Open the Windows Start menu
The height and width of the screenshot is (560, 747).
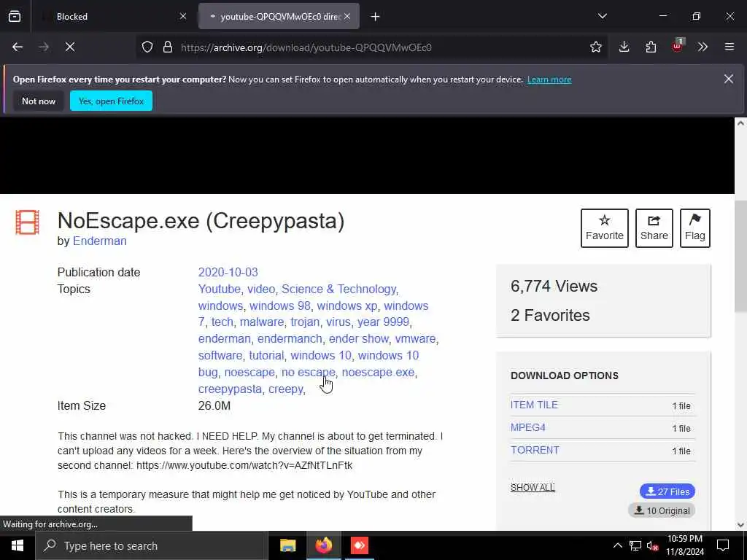pos(18,545)
